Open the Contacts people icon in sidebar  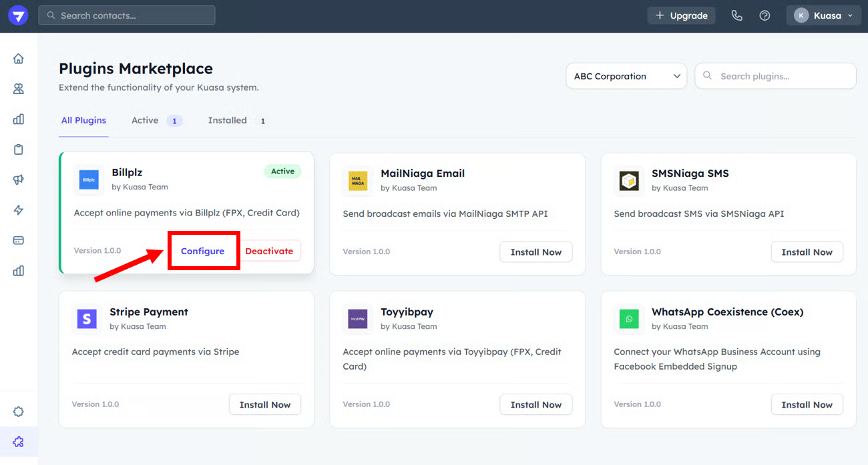point(19,89)
